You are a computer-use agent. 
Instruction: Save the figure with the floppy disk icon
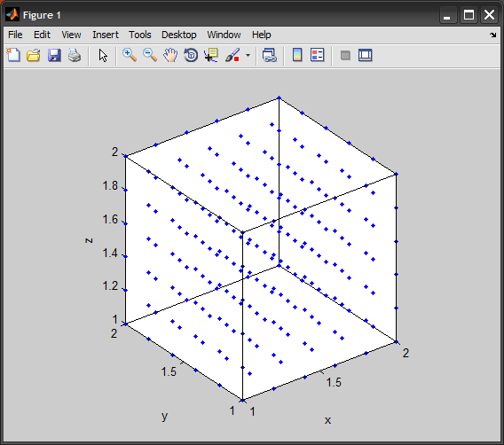tap(54, 55)
